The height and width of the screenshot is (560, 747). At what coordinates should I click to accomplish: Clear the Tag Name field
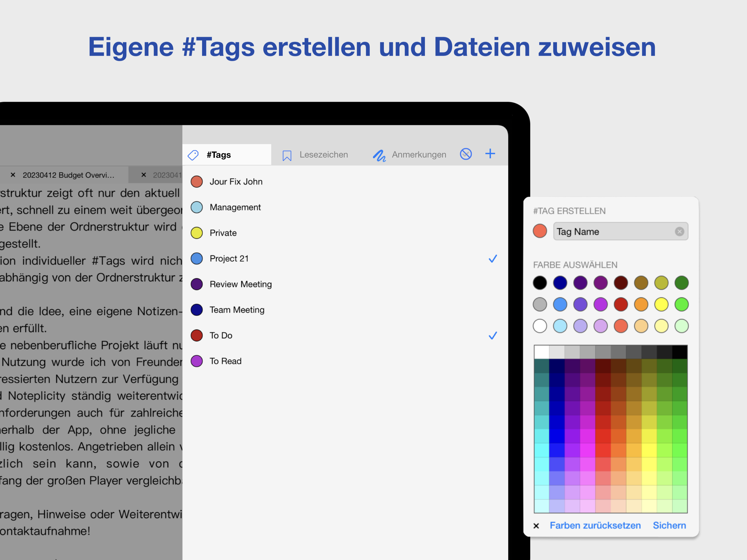click(x=679, y=231)
